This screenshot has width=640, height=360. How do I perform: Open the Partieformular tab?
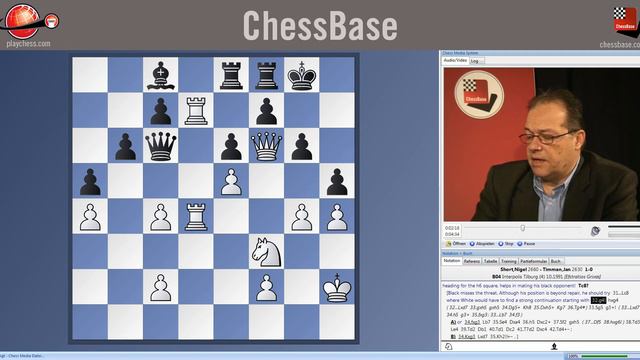pos(533,261)
